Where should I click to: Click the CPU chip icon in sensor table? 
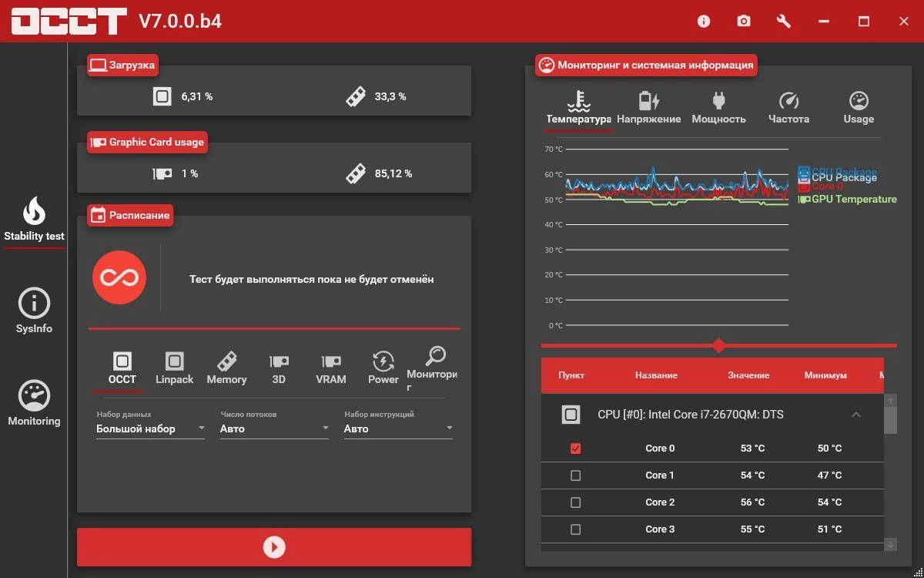point(571,415)
